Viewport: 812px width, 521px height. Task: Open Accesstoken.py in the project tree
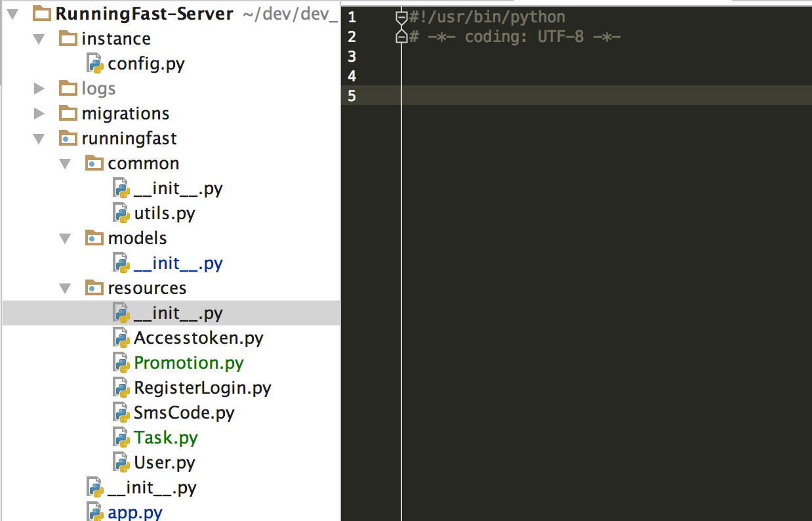[x=198, y=338]
